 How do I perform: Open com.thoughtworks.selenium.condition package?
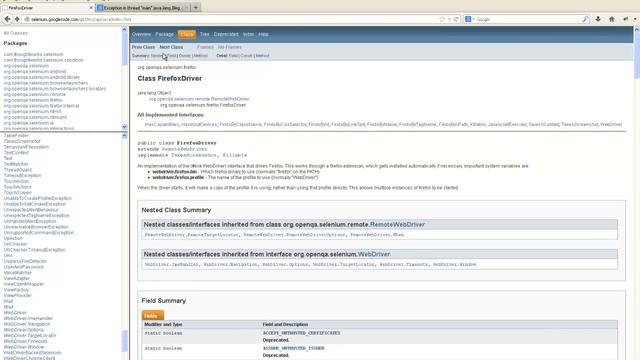(43, 60)
